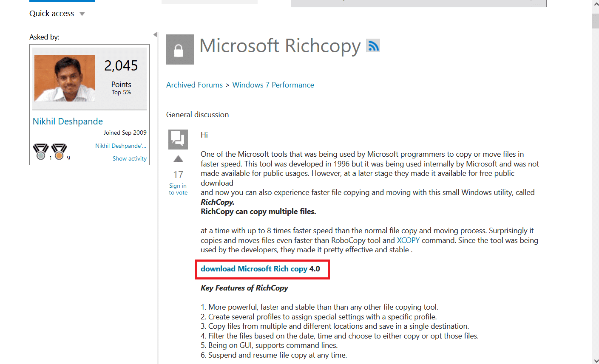Click the upvote arrow above the count 17
Image resolution: width=599 pixels, height=364 pixels.
point(178,159)
